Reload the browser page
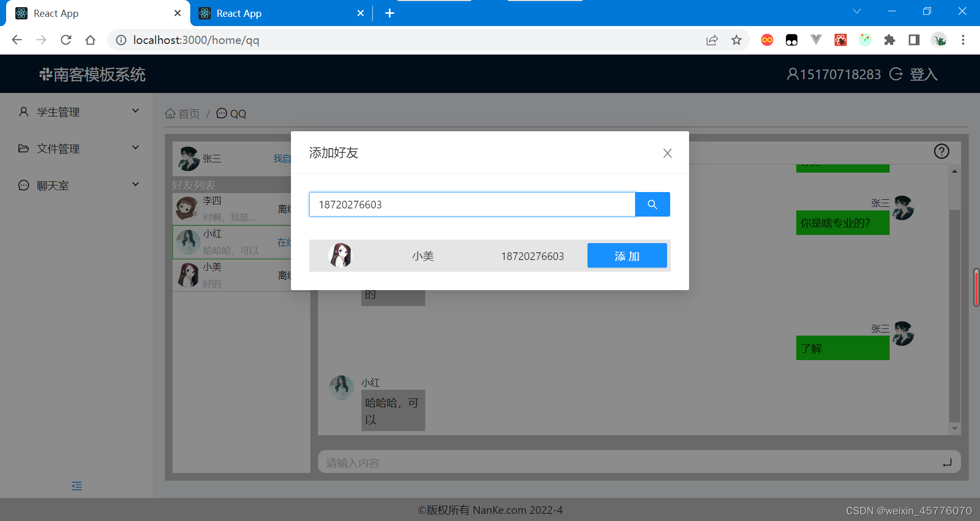Image resolution: width=980 pixels, height=521 pixels. [x=66, y=40]
